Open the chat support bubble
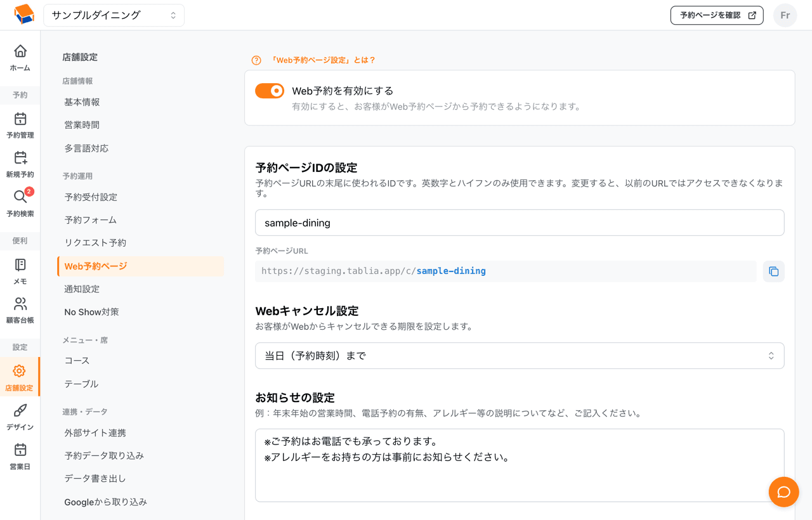 [x=783, y=492]
